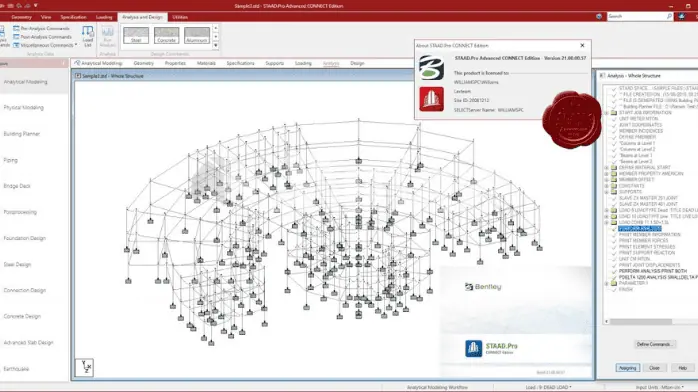Image resolution: width=698 pixels, height=392 pixels.
Task: Click the Run Analysis icon
Action: (107, 36)
